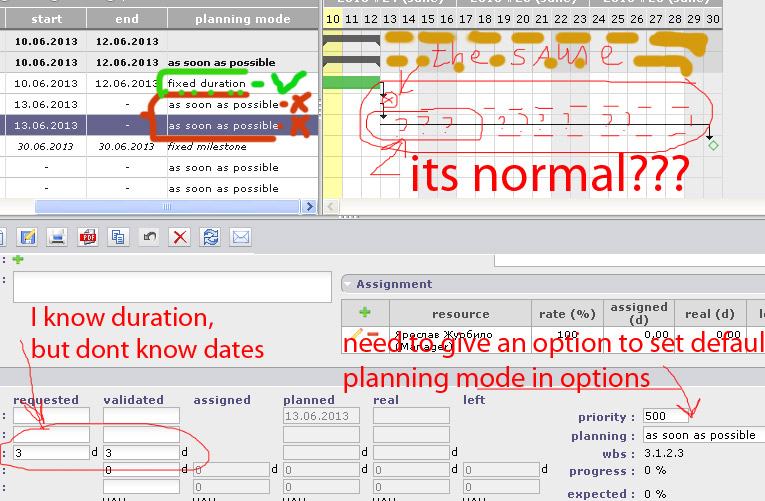Click the bold as soon as possible cell

[221, 62]
